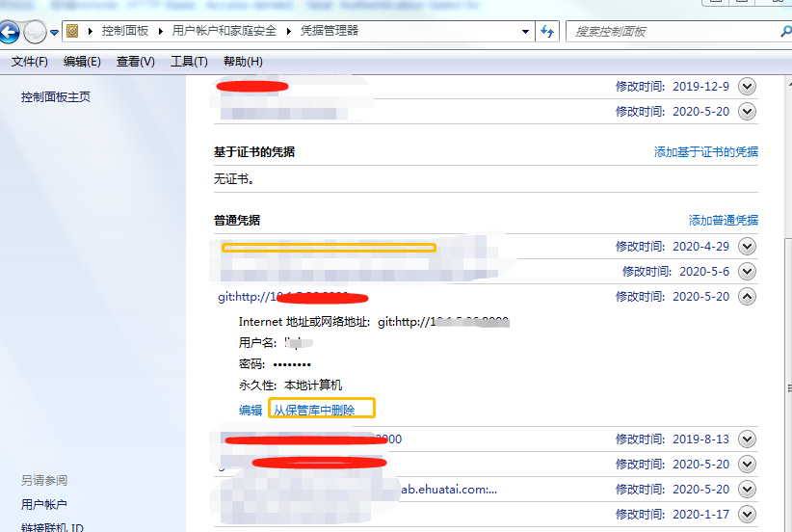Click 添加普通凭据 link
The image size is (792, 532).
tap(724, 221)
